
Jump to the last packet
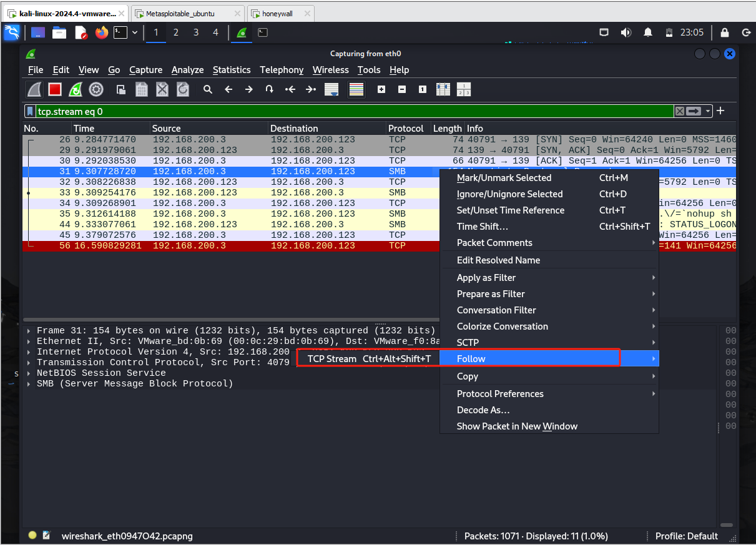point(311,89)
